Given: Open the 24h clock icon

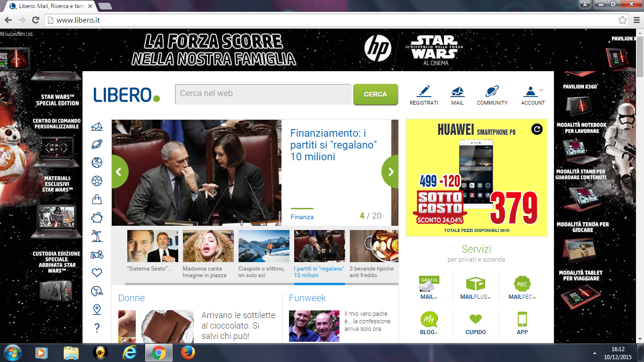Looking at the screenshot, I should click(x=97, y=291).
